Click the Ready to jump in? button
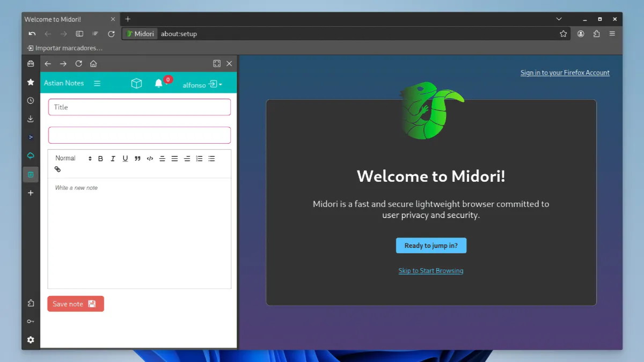 pos(431,246)
